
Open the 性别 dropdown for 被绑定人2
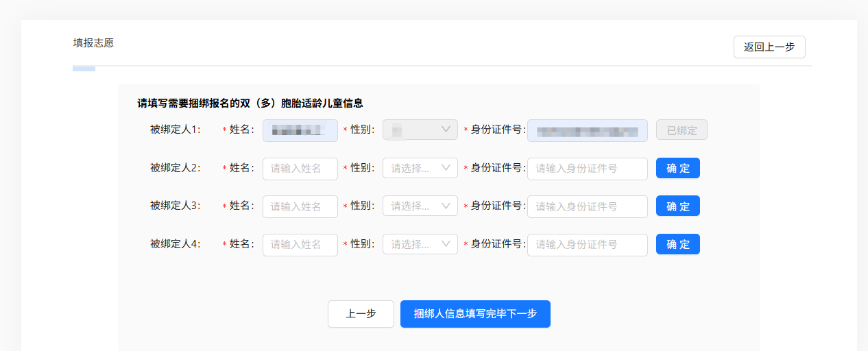420,168
